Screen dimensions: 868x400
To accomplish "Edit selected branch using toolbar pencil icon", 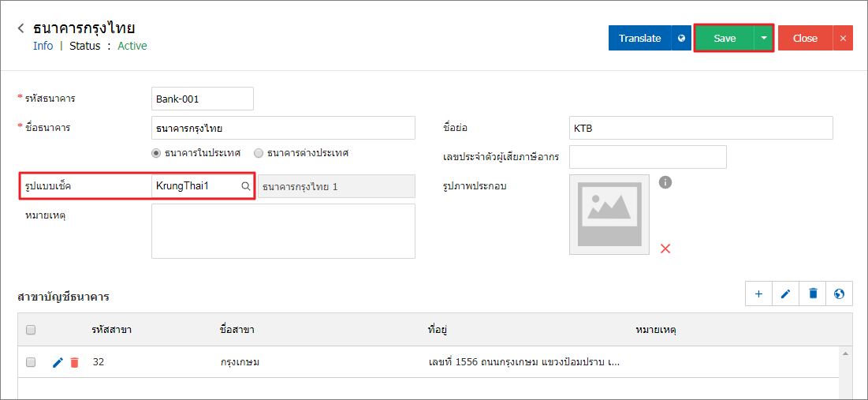I will pos(785,293).
